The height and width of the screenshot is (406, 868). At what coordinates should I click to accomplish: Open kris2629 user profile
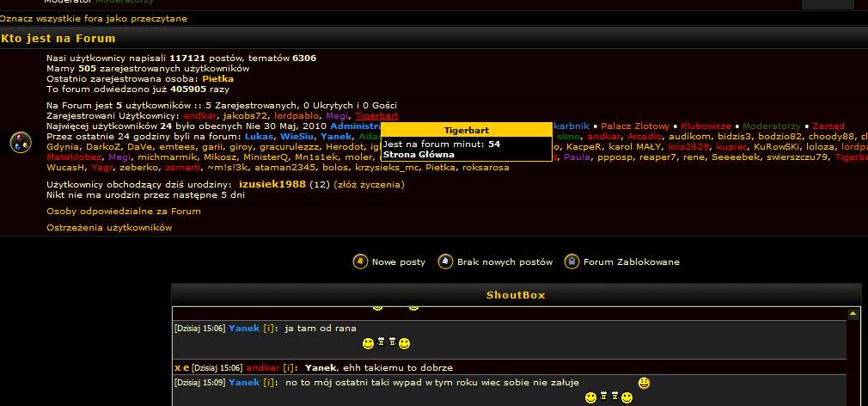pos(688,147)
